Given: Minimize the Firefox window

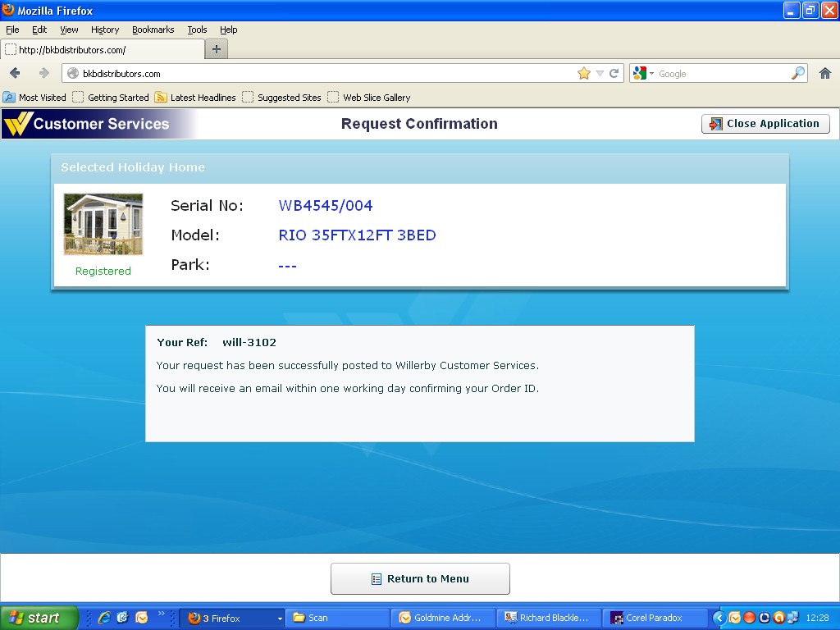Looking at the screenshot, I should pyautogui.click(x=792, y=10).
